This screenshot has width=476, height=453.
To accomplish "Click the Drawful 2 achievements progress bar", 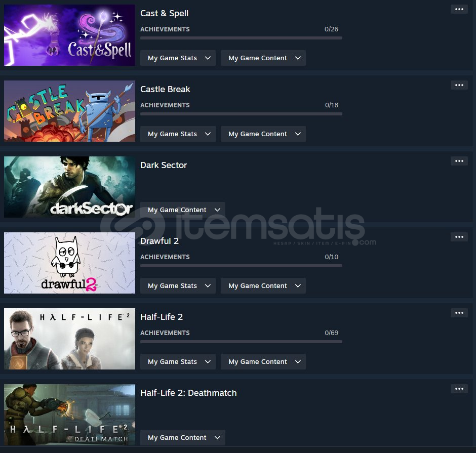I will pyautogui.click(x=241, y=266).
